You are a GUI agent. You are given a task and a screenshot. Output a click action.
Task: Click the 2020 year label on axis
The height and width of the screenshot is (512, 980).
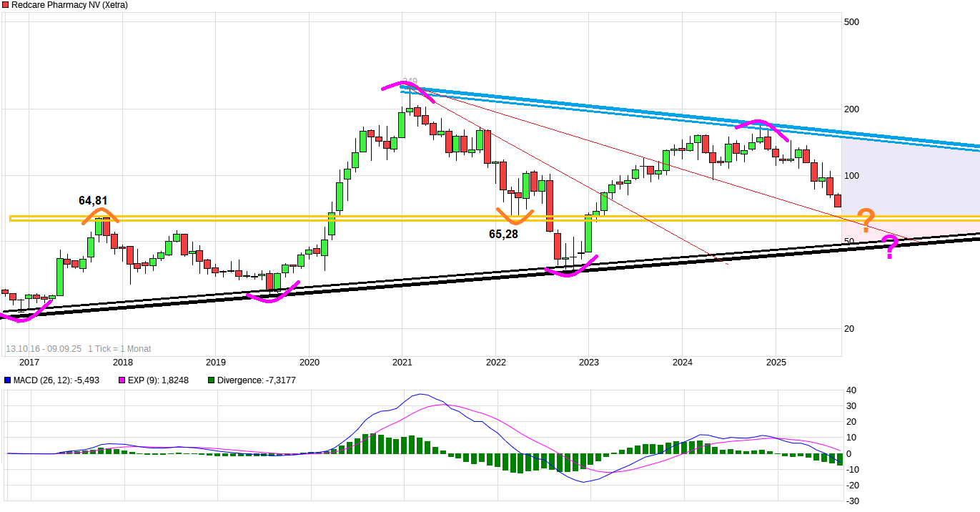click(309, 363)
